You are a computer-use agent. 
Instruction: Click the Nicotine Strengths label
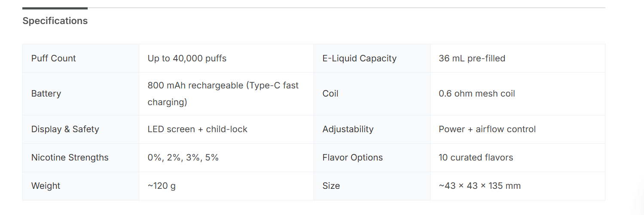(x=70, y=157)
